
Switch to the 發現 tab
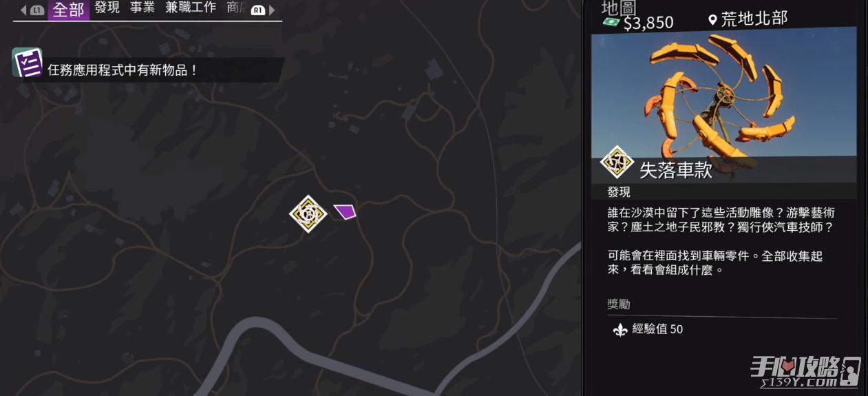107,8
